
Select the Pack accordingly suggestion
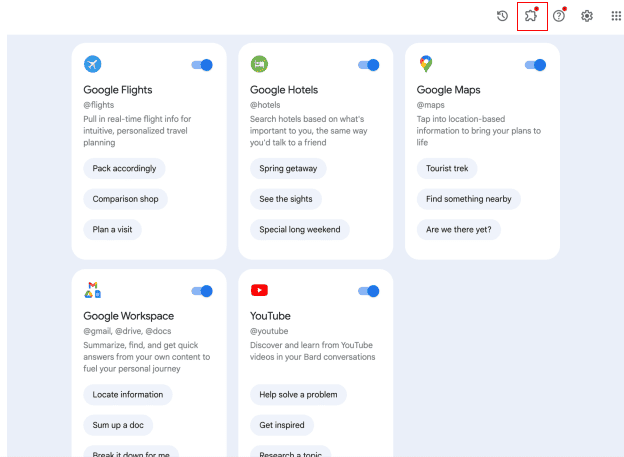click(124, 168)
